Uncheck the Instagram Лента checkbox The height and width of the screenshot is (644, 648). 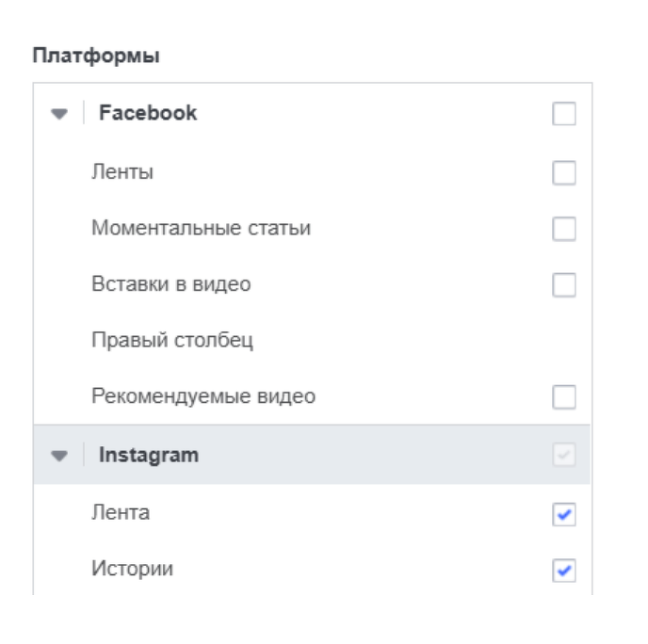(564, 515)
